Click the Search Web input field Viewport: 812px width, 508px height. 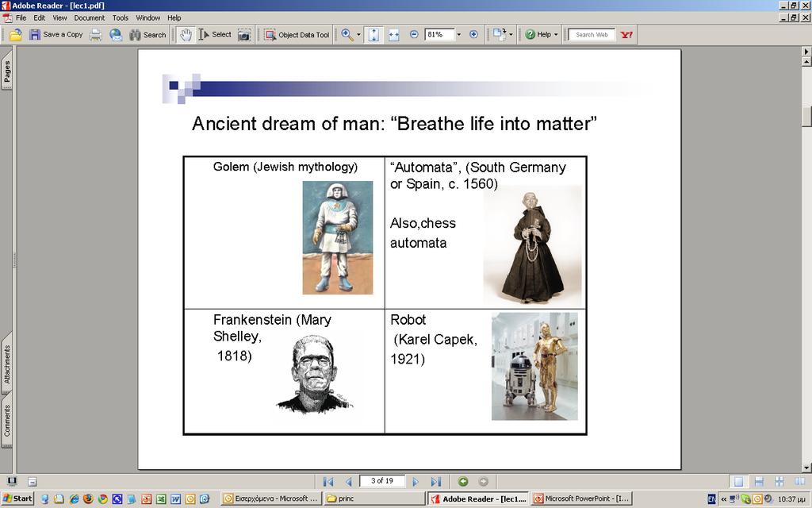pyautogui.click(x=592, y=35)
